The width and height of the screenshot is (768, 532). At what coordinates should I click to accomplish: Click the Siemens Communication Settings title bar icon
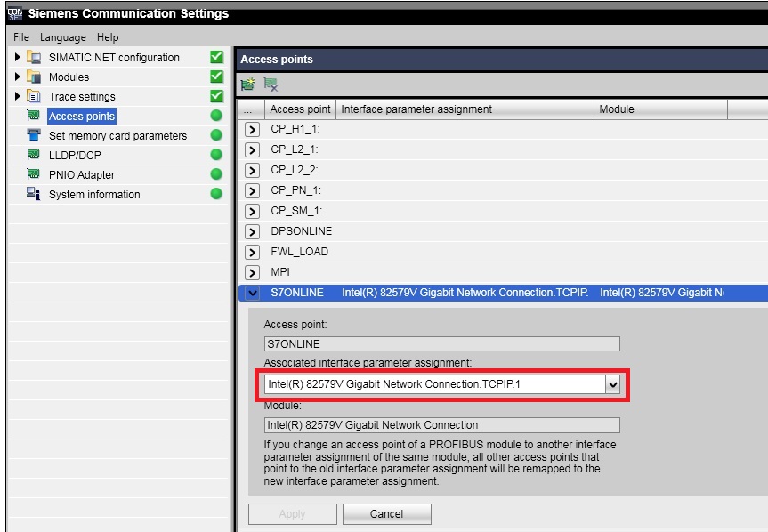tap(15, 13)
